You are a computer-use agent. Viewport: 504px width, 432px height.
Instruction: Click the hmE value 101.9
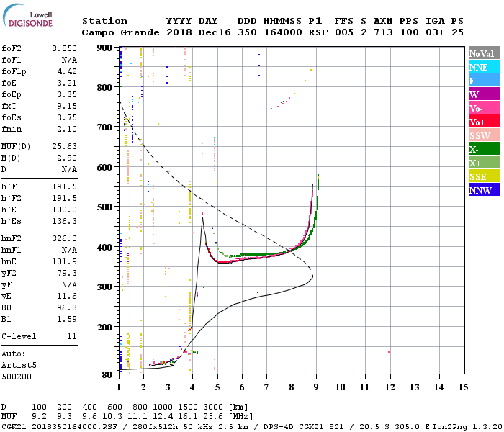tap(65, 262)
